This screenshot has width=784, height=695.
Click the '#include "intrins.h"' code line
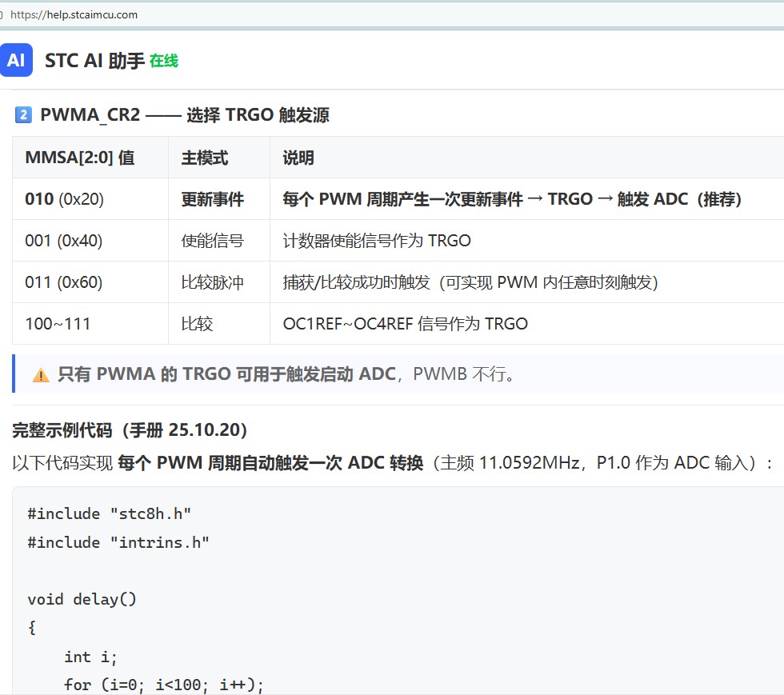(118, 542)
